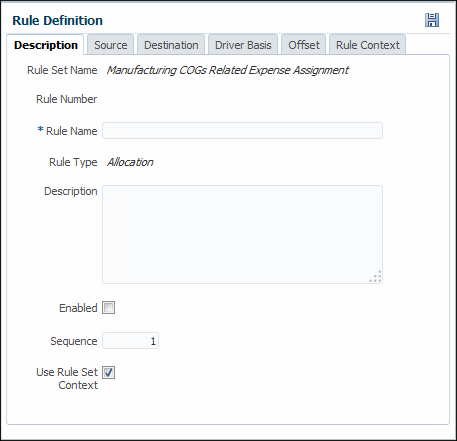Open the Rule Context tab

pyautogui.click(x=368, y=45)
